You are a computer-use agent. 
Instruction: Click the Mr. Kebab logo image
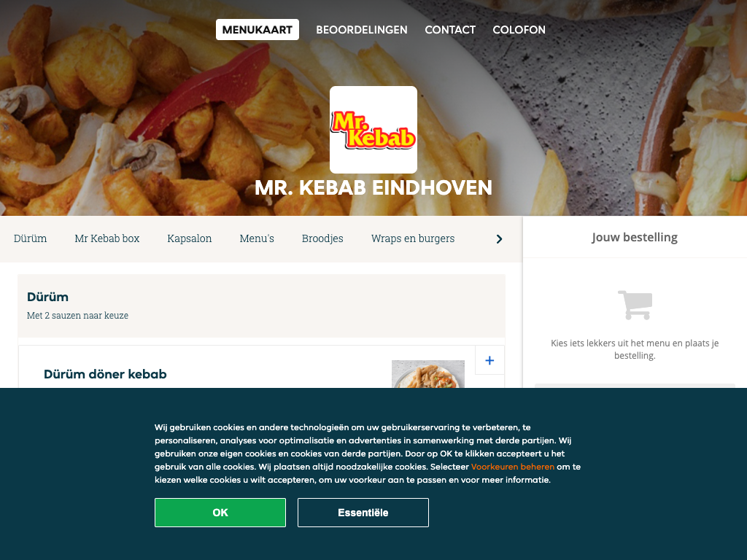[x=373, y=130]
